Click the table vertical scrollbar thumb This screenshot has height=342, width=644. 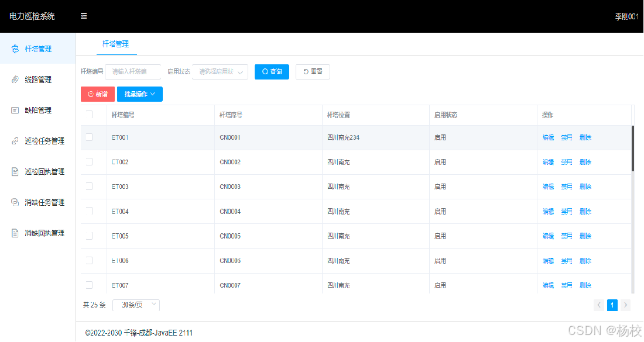(x=632, y=148)
